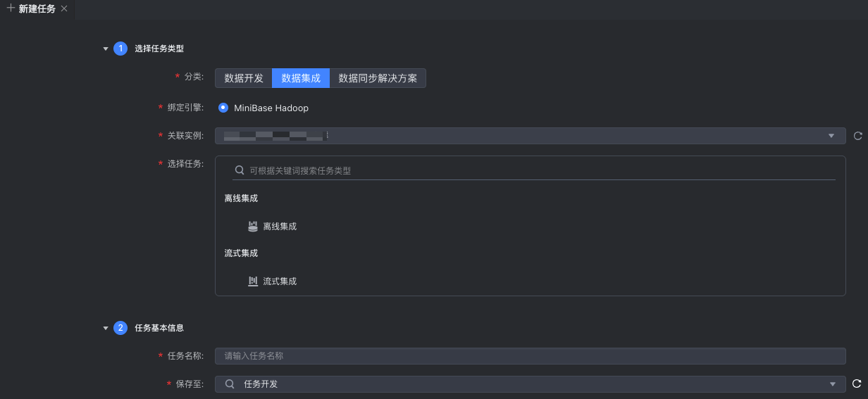Image resolution: width=868 pixels, height=399 pixels.
Task: Select the 数据开发 category
Action: click(244, 78)
